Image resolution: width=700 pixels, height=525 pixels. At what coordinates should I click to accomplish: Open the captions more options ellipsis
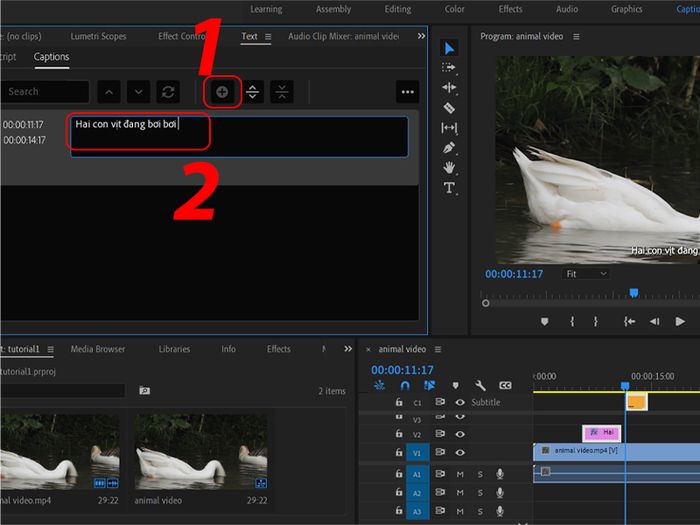tap(407, 92)
